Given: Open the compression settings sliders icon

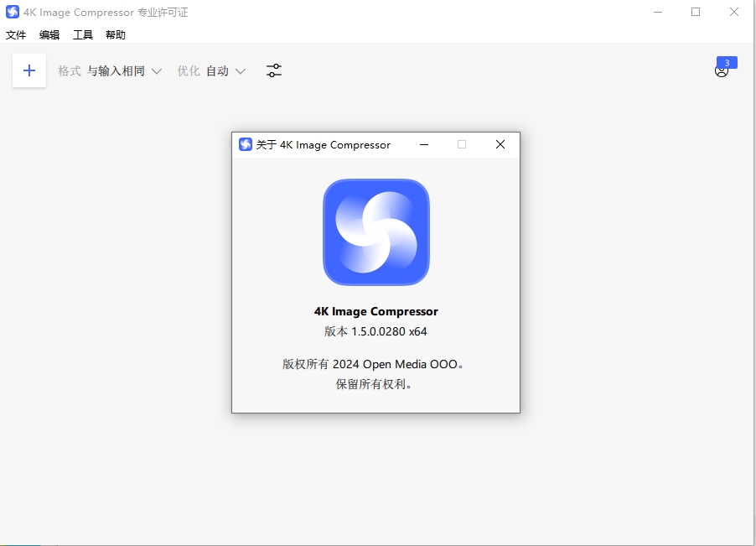Looking at the screenshot, I should [x=274, y=71].
